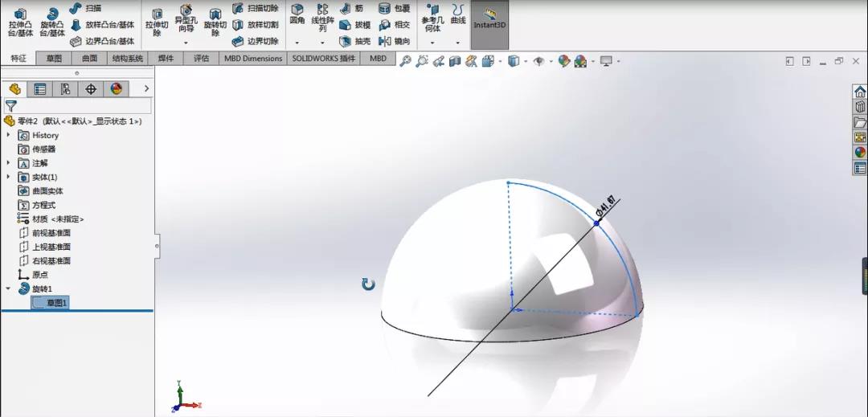Click the Edit Appearance color ball icon
The image size is (868, 417).
pos(564,61)
